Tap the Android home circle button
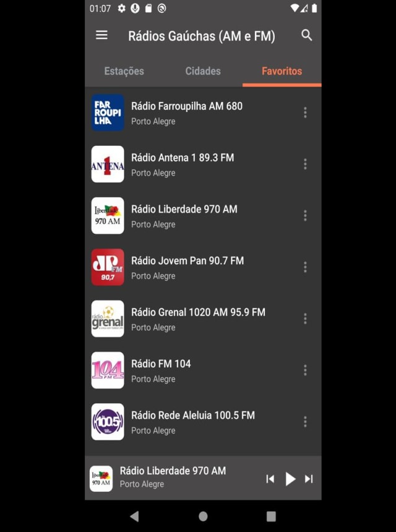 [203, 517]
